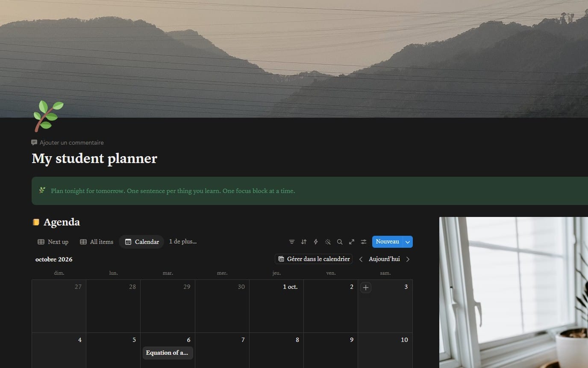Click the 'mer.' weekday header
588x368 pixels.
(x=222, y=273)
